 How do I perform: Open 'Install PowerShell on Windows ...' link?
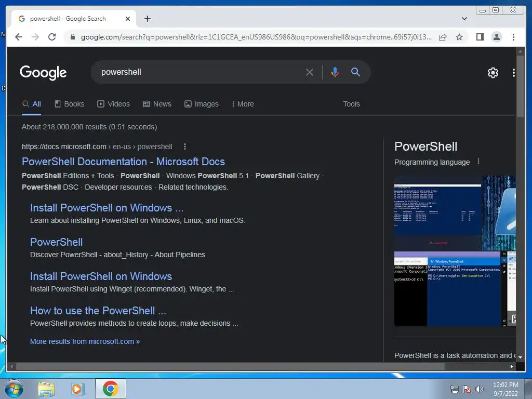107,208
